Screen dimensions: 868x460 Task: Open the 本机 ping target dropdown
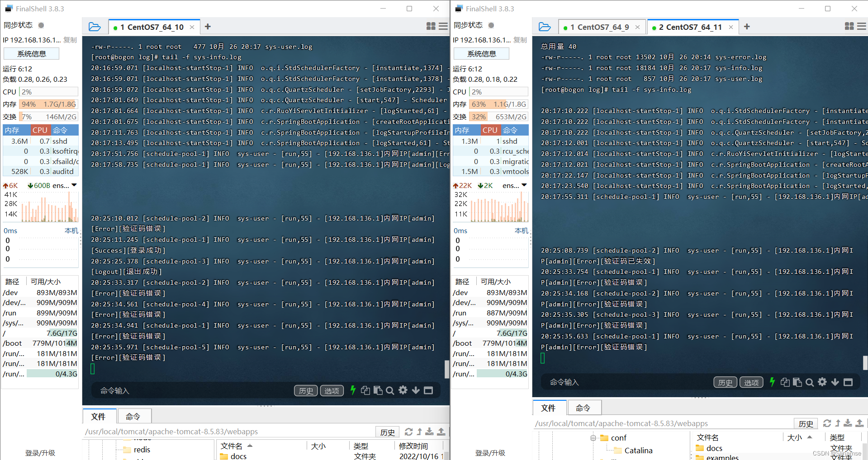click(71, 230)
